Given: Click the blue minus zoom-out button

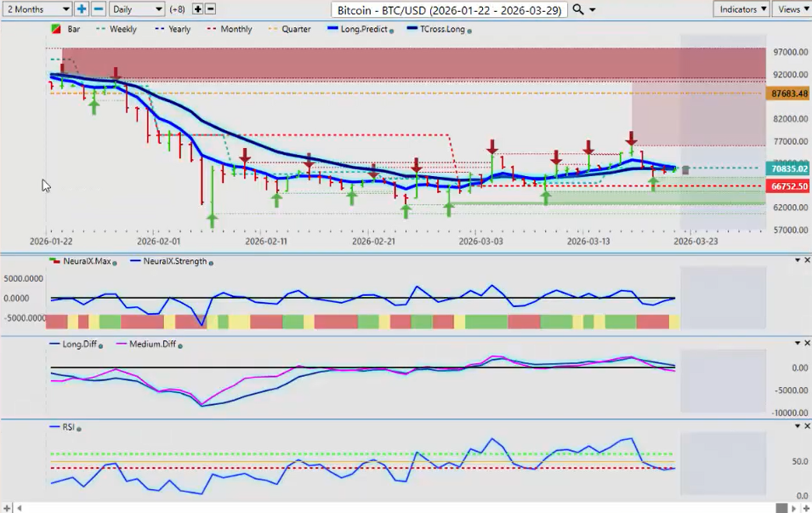Looking at the screenshot, I should click(x=98, y=9).
